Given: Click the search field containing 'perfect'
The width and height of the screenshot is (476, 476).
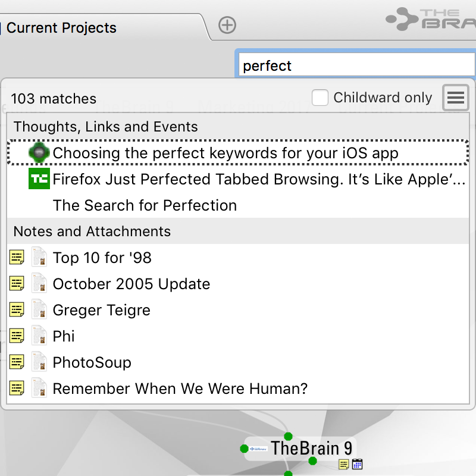Looking at the screenshot, I should pos(354,66).
